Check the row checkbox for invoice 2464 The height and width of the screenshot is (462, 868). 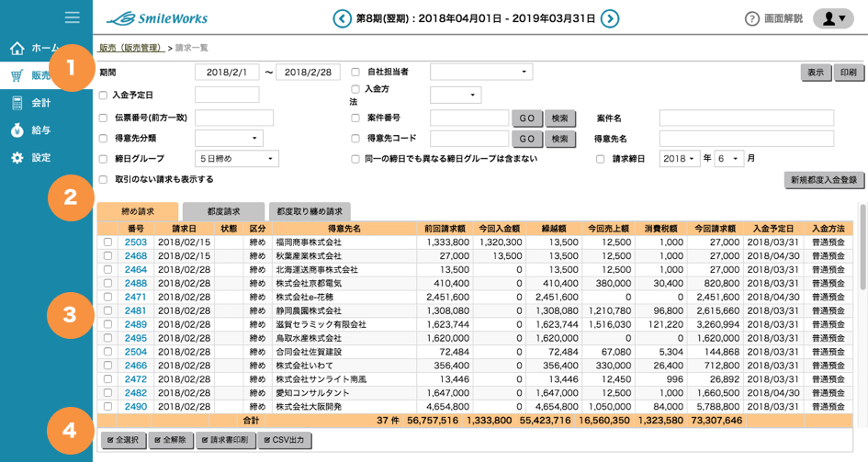click(x=108, y=269)
